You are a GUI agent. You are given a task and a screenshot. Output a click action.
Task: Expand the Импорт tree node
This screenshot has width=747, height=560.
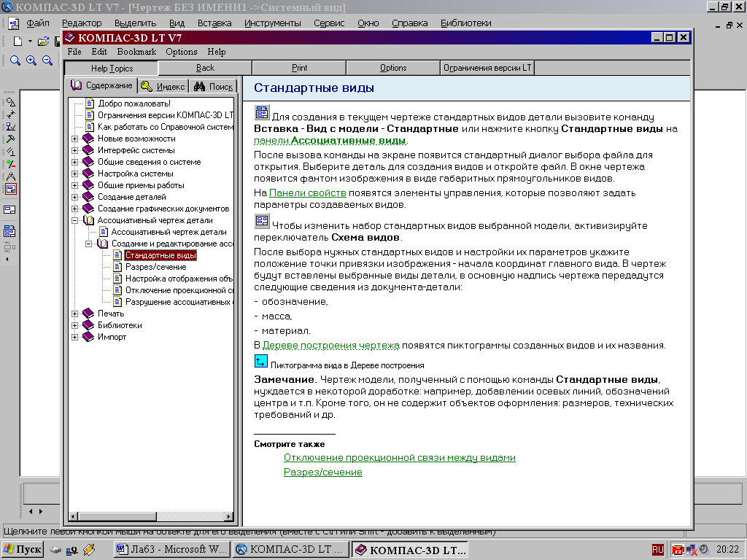point(75,337)
